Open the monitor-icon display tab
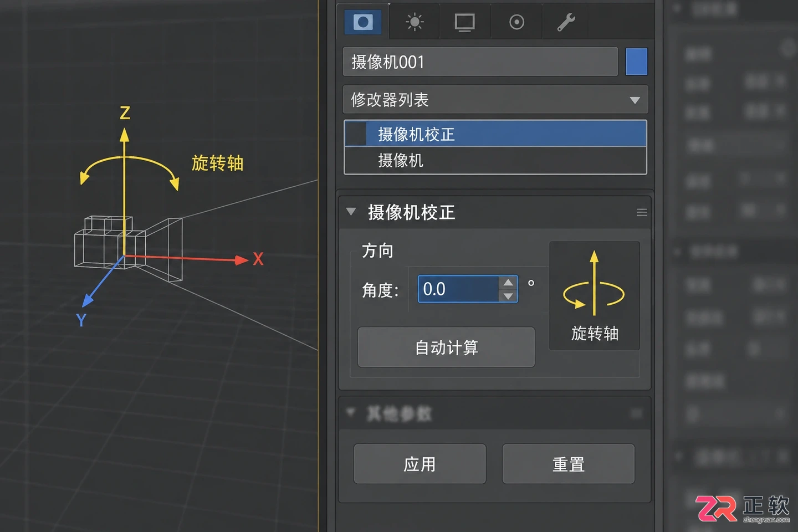Screen dimensions: 798x532 coord(464,22)
